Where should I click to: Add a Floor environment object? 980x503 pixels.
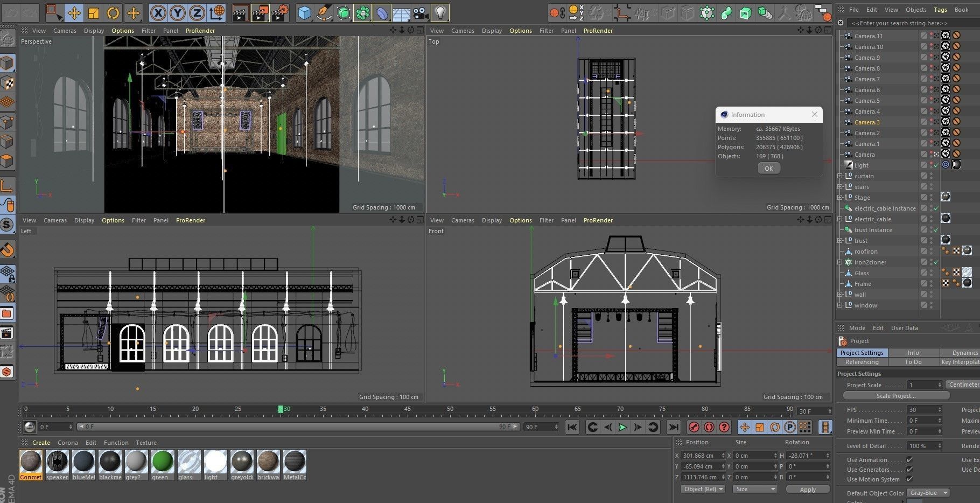[x=402, y=12]
